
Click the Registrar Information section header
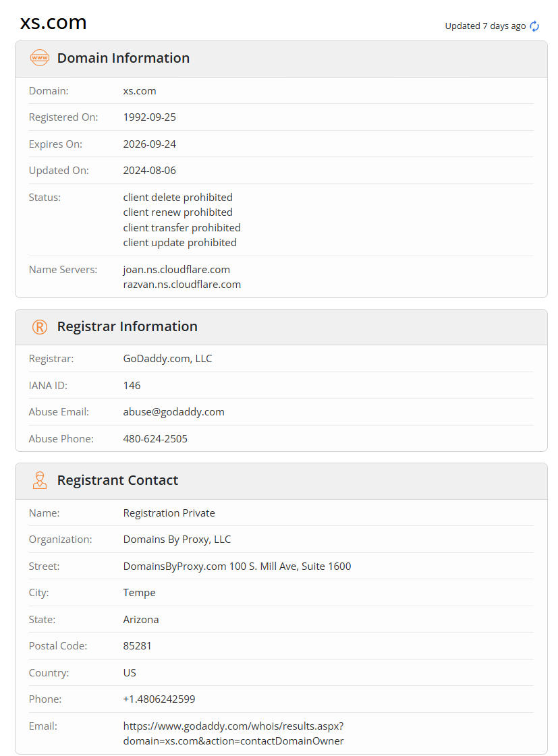tap(128, 326)
